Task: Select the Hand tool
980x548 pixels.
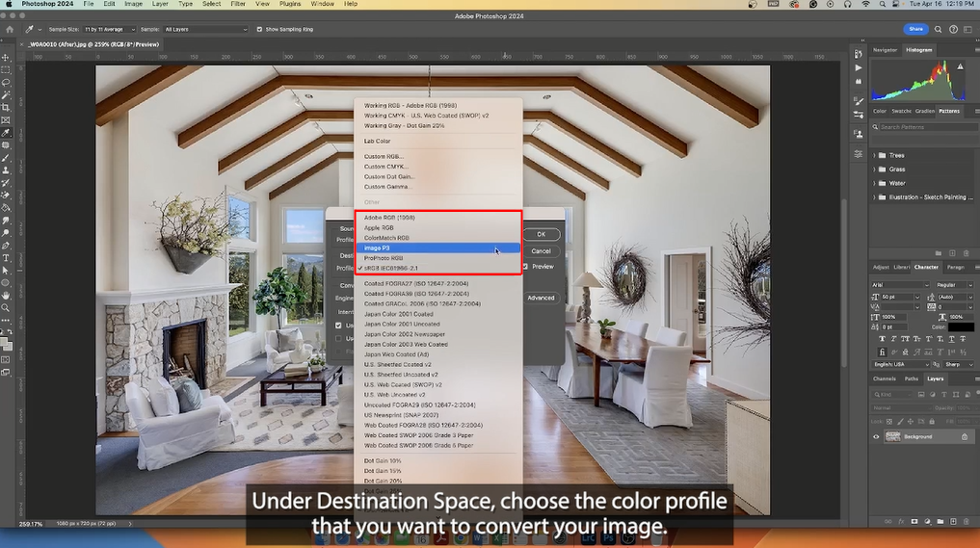Action: point(6,296)
